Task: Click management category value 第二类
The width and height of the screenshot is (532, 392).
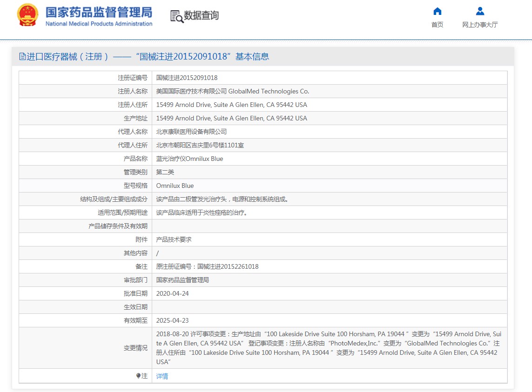Action: [x=165, y=172]
